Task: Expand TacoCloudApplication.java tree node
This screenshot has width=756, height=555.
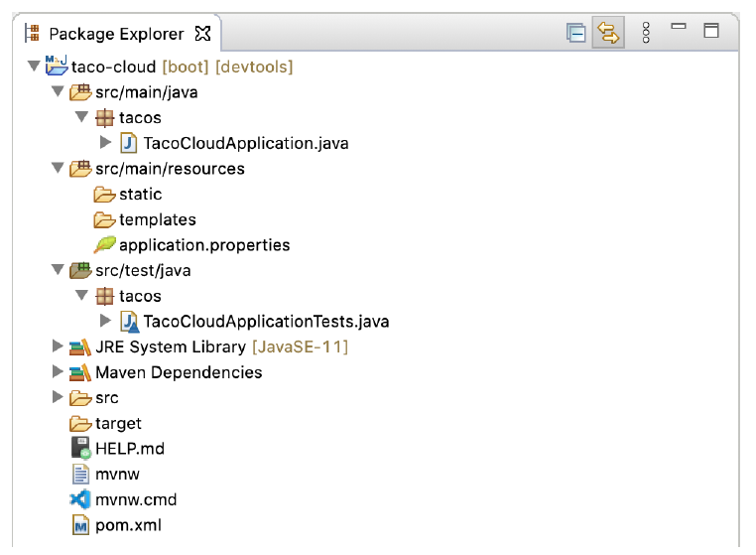Action: click(x=106, y=143)
